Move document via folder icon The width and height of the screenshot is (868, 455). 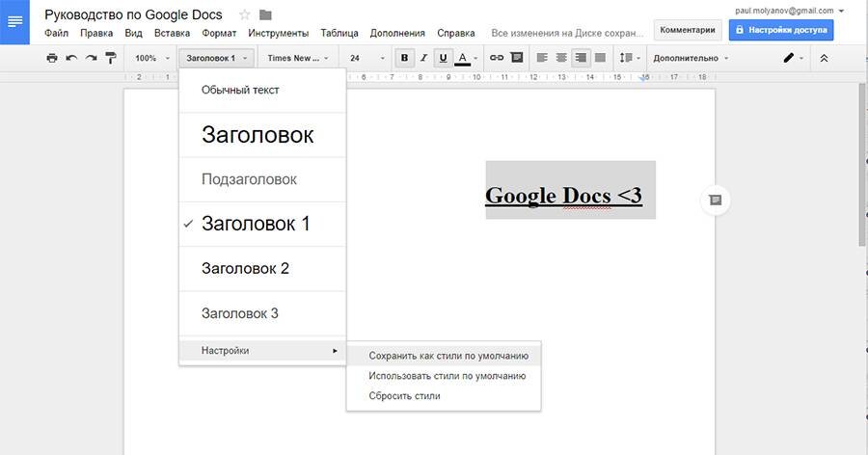coord(265,15)
